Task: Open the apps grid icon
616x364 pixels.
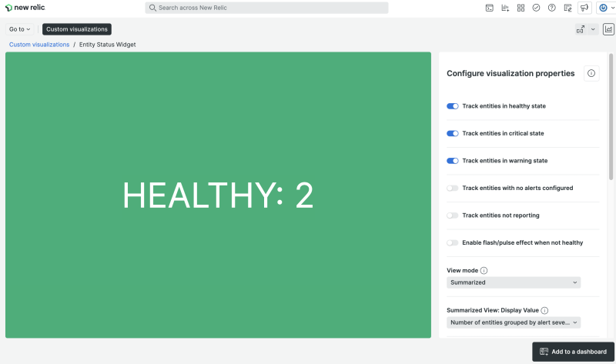Action: 521,8
